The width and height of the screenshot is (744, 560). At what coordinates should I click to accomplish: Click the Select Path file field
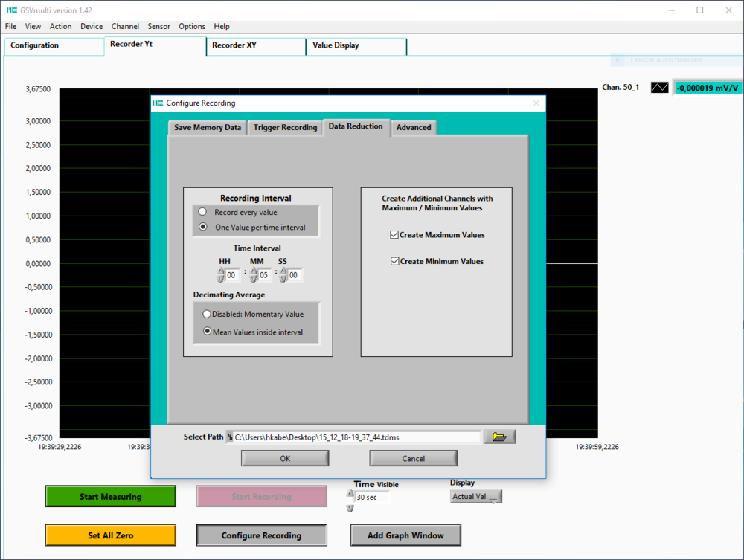[x=353, y=437]
